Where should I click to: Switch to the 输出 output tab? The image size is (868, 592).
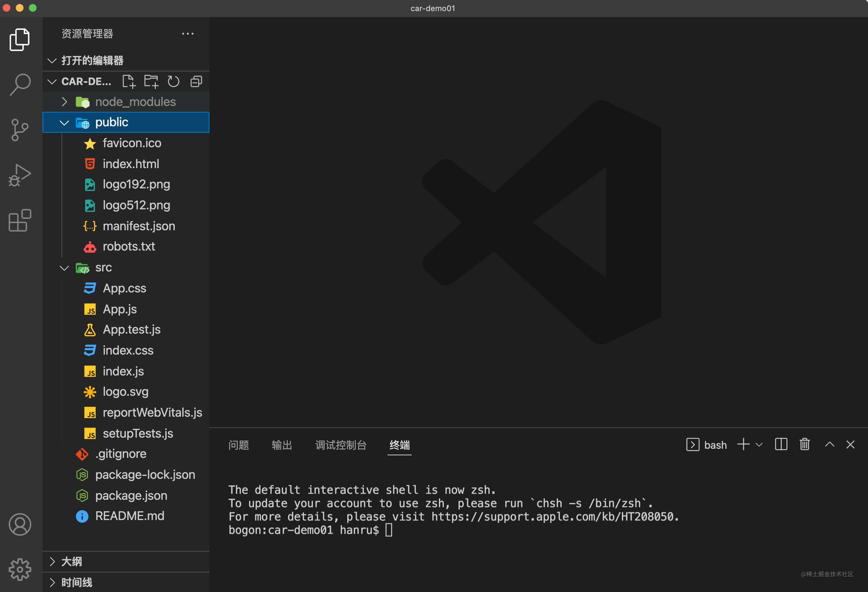tap(282, 445)
